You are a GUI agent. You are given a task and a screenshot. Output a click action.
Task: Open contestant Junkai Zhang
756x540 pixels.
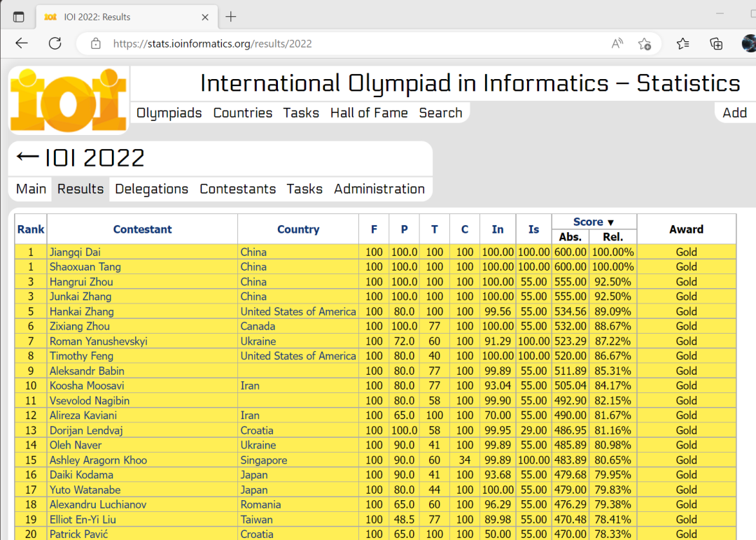click(80, 297)
